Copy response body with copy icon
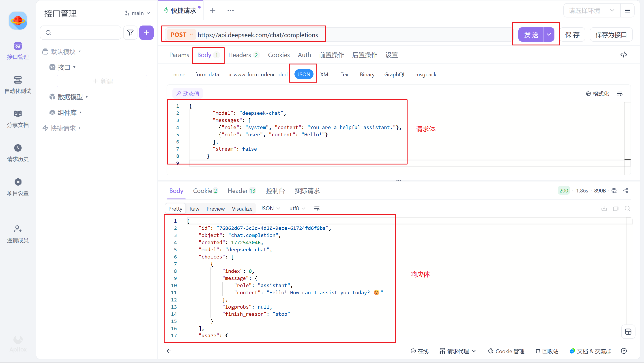Screen dimensions: 644x363 (616, 208)
